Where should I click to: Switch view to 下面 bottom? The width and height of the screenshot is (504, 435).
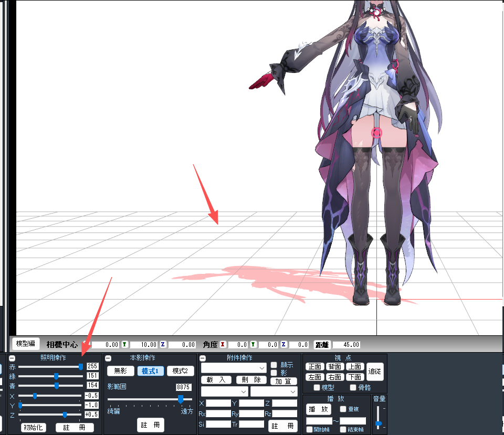355,377
